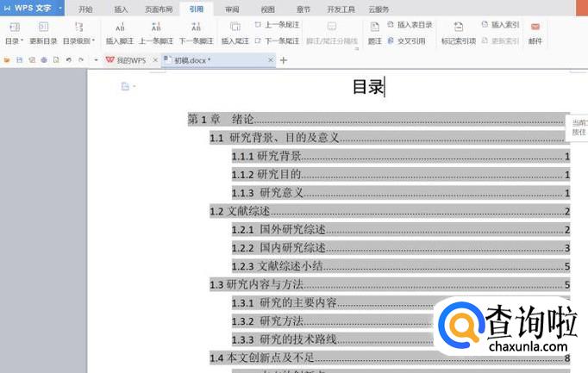Viewport: 588px width, 373px height.
Task: Add a new document tab with plus
Action: click(x=284, y=60)
